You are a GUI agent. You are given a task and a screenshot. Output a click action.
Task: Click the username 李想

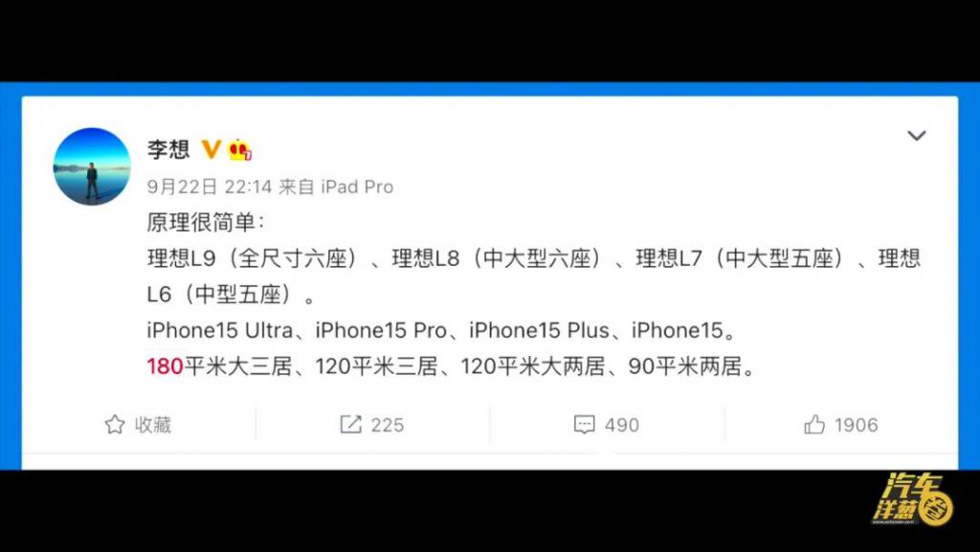coord(168,149)
